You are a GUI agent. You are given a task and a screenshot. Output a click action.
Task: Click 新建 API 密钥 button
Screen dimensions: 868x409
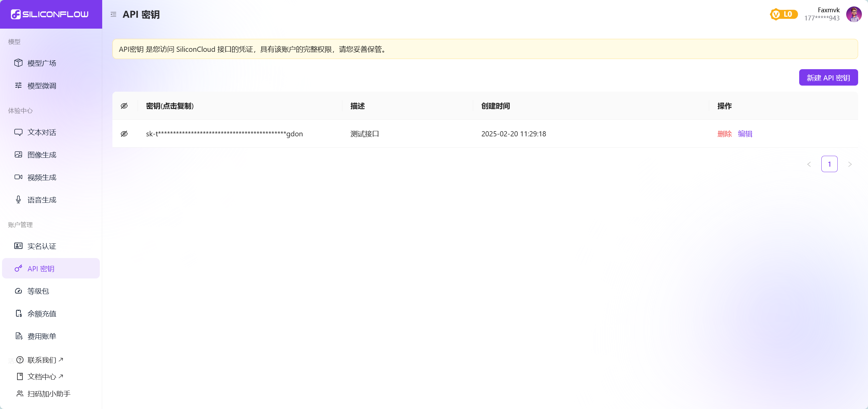click(828, 78)
